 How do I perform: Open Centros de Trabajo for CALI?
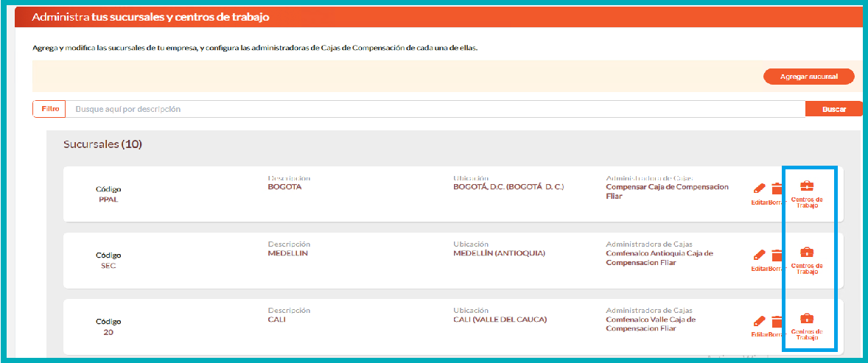pyautogui.click(x=807, y=326)
